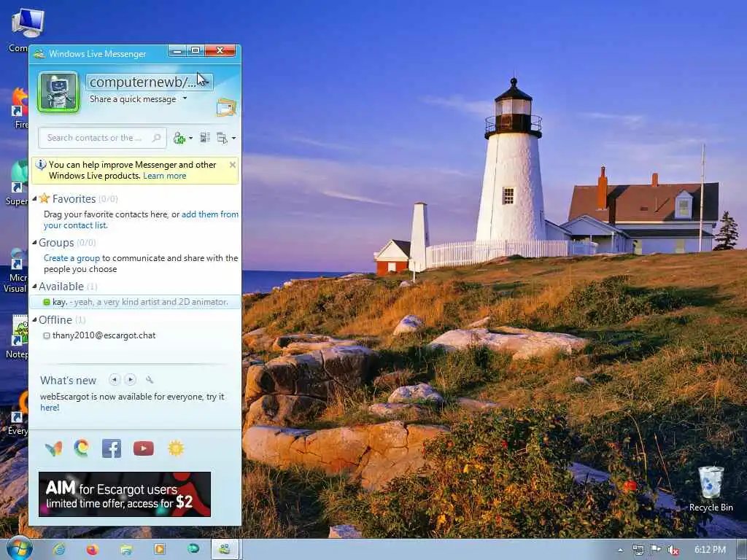This screenshot has height=560, width=747.
Task: Select the Recycle Bin desktop icon
Action: (711, 489)
